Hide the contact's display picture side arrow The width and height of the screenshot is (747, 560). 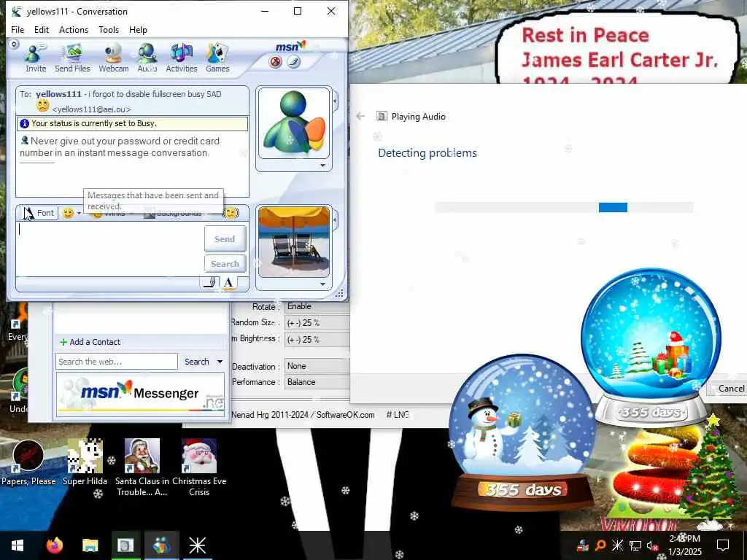tap(336, 101)
